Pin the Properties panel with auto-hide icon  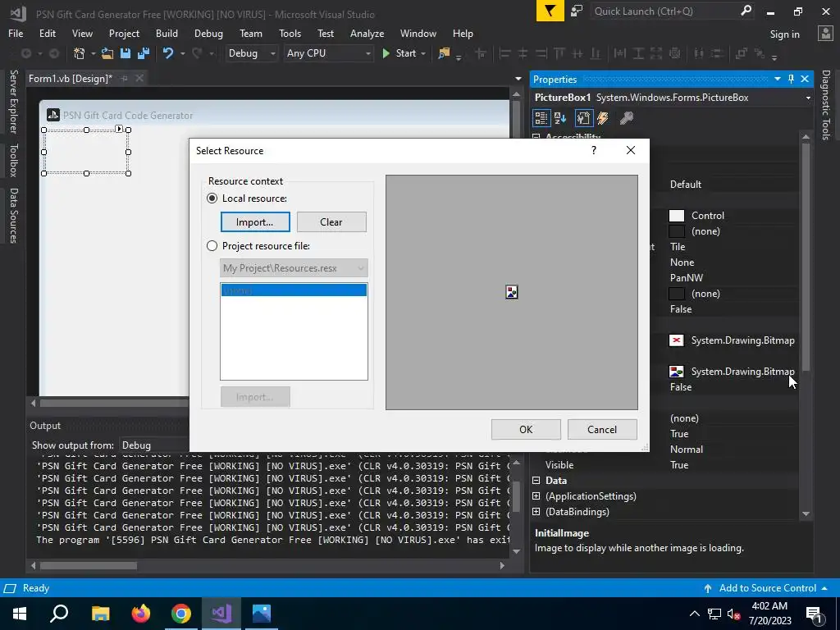(x=792, y=79)
